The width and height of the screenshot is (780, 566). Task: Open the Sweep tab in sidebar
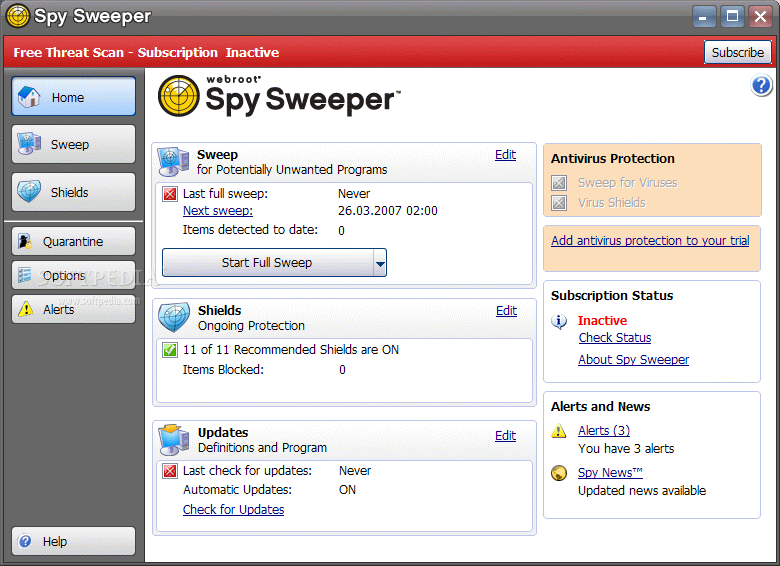click(74, 144)
